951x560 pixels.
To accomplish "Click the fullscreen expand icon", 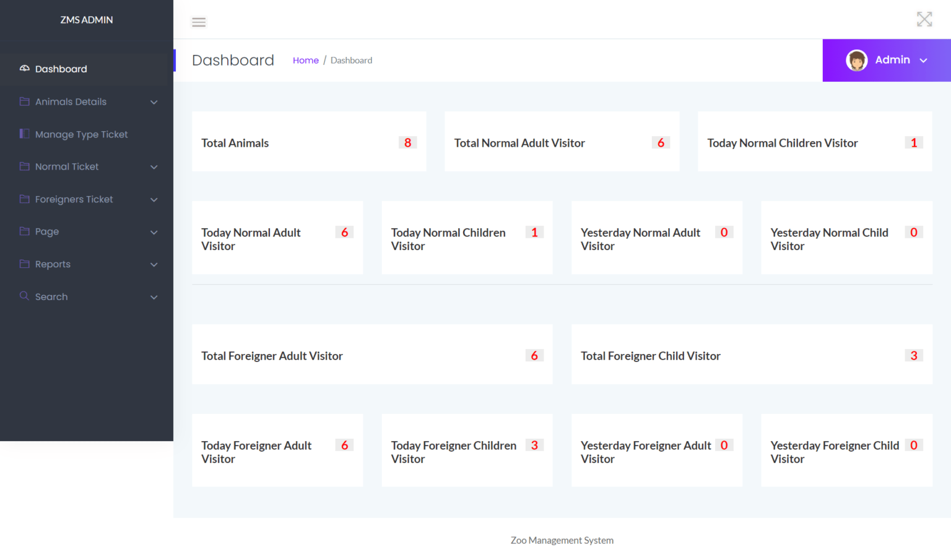I will tap(924, 19).
